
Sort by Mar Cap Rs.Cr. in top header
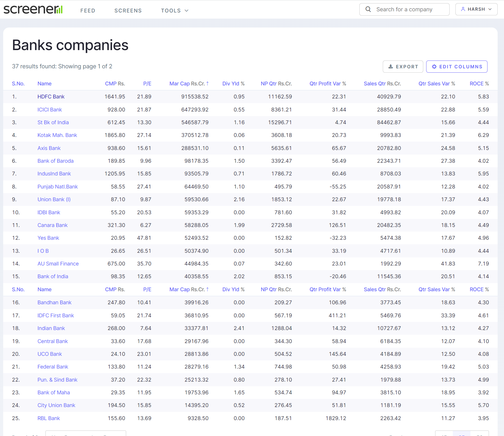coord(189,84)
